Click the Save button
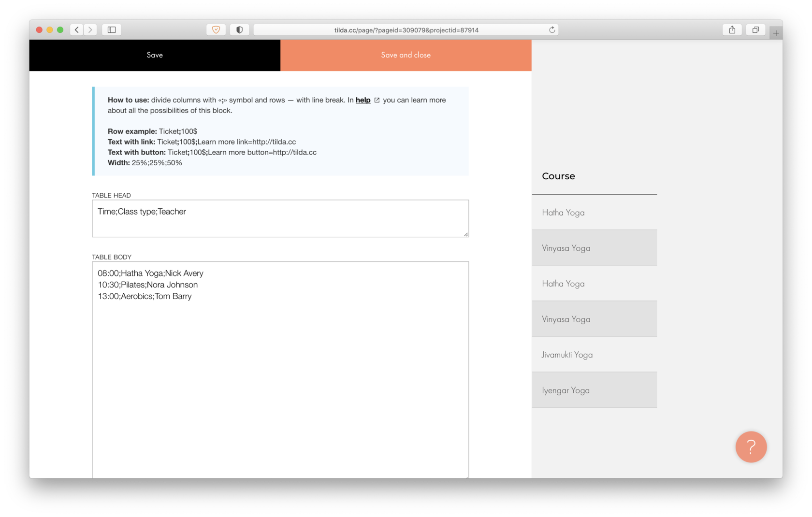This screenshot has width=812, height=517. [x=155, y=55]
